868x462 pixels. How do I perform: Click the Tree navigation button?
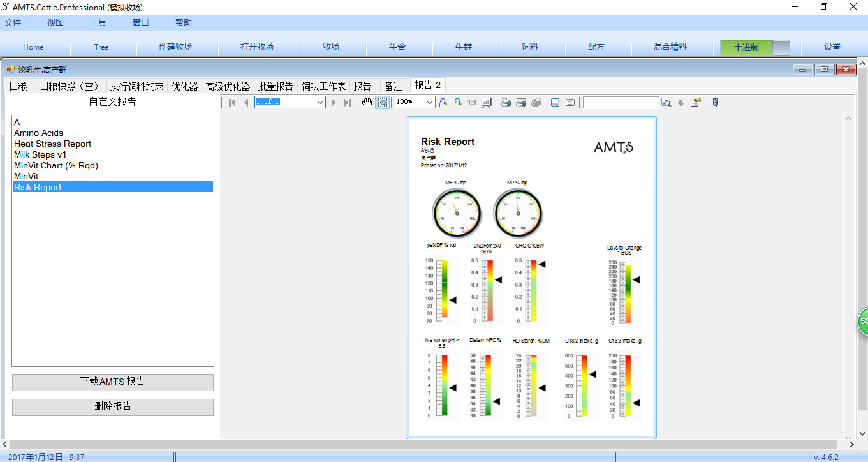(101, 47)
